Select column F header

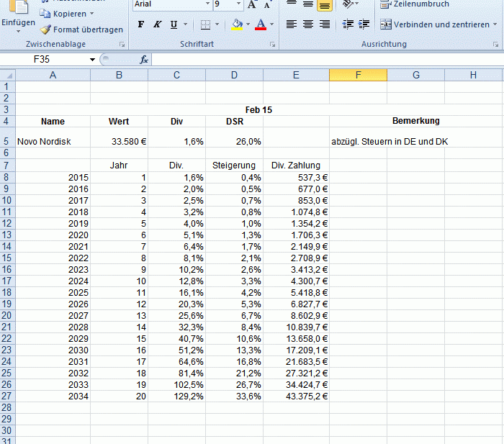358,75
